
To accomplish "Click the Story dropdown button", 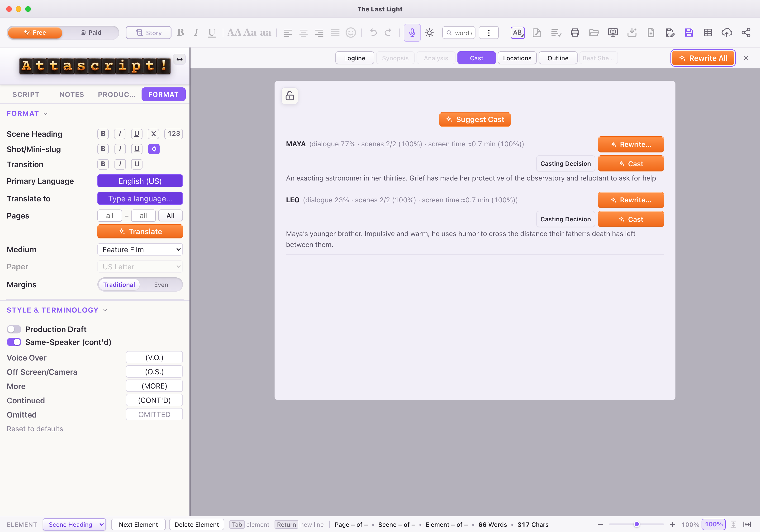I will [x=149, y=33].
